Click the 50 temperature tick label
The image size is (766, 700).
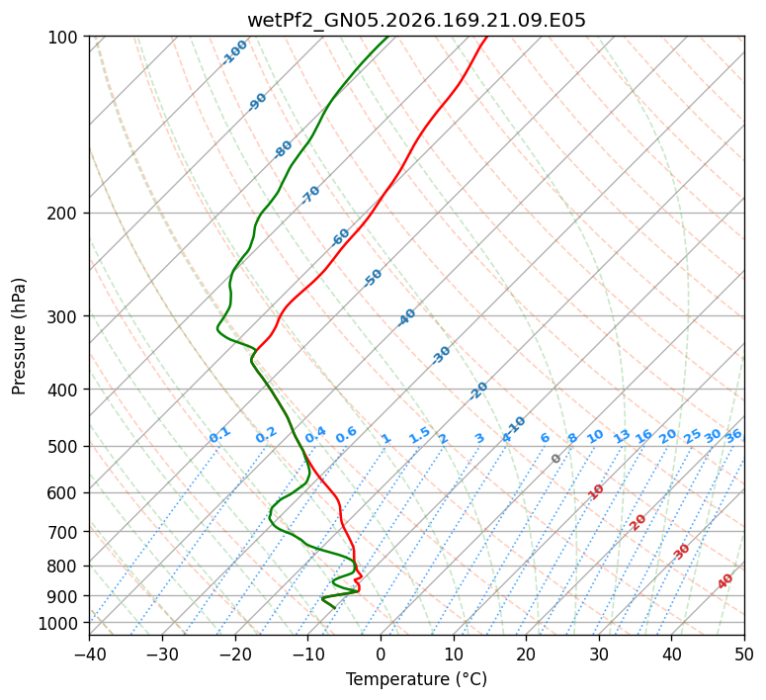coord(744,654)
